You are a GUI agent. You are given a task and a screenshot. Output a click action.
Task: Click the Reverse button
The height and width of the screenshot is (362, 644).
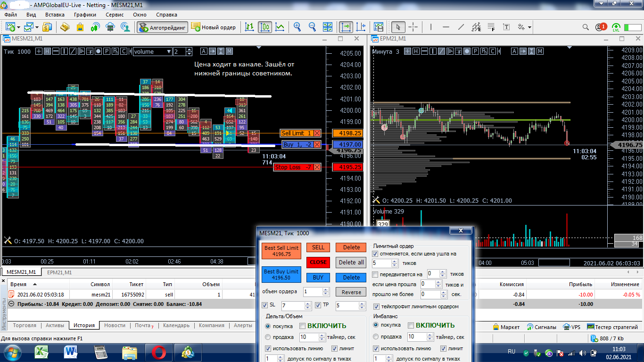tap(351, 292)
